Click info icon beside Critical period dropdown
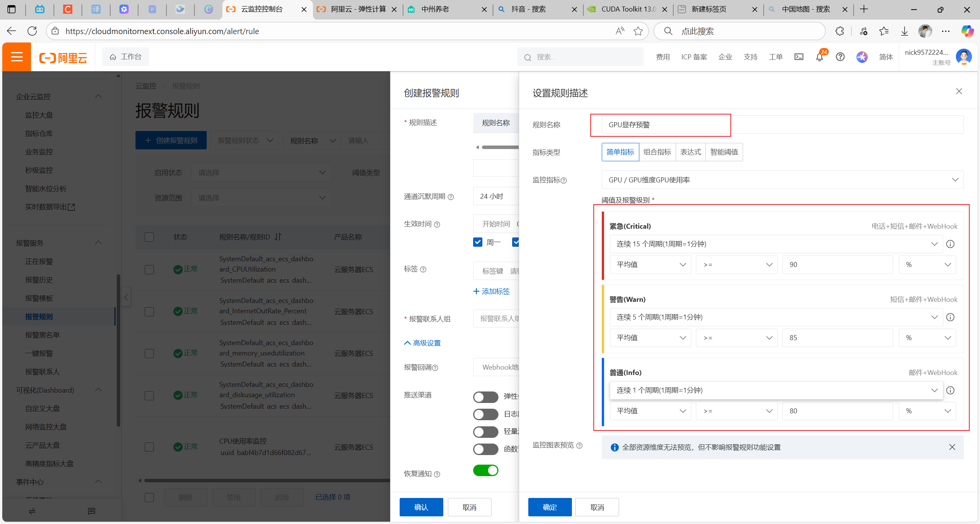Image resolution: width=980 pixels, height=524 pixels. (950, 244)
